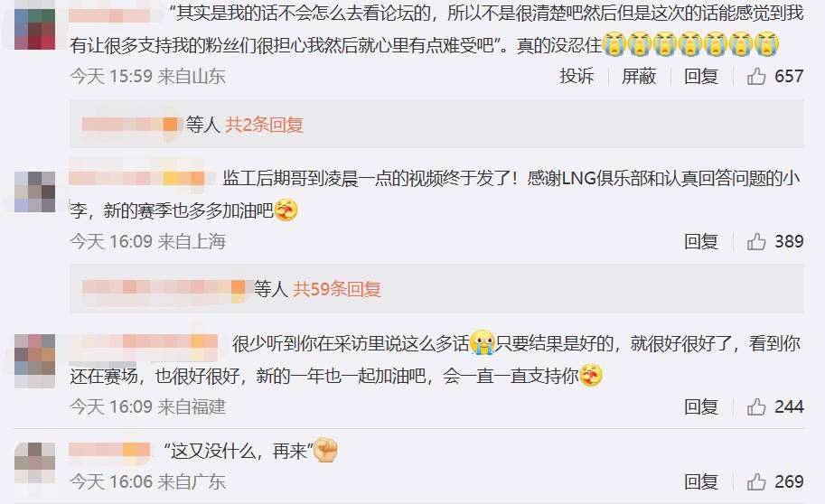Open avatar of the Shandong commenter
Viewport: 825px width, 504px height.
[34, 28]
